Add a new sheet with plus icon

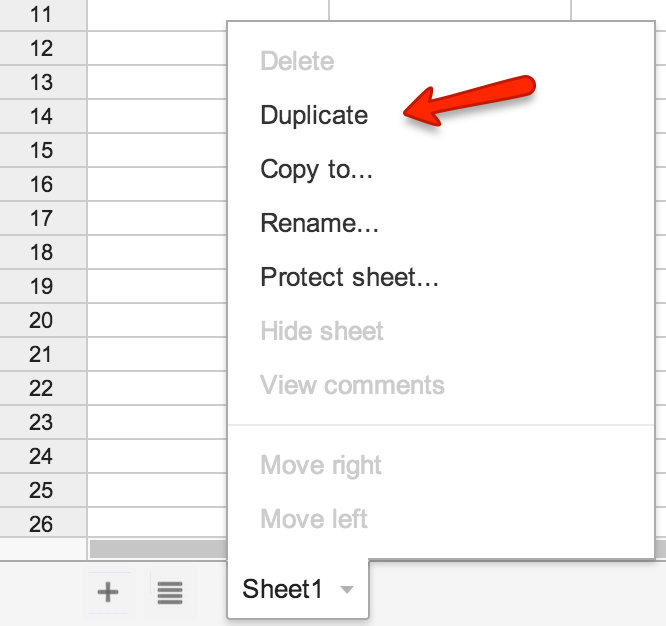pyautogui.click(x=108, y=592)
